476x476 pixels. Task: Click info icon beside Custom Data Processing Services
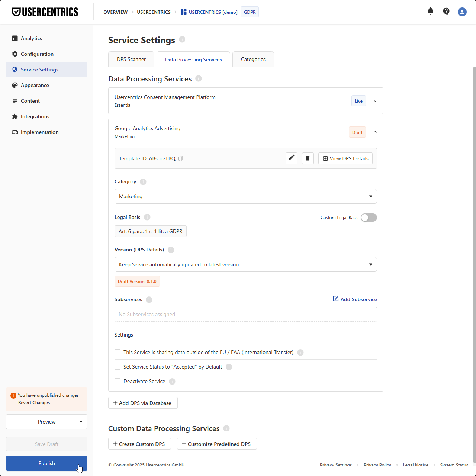pos(226,428)
